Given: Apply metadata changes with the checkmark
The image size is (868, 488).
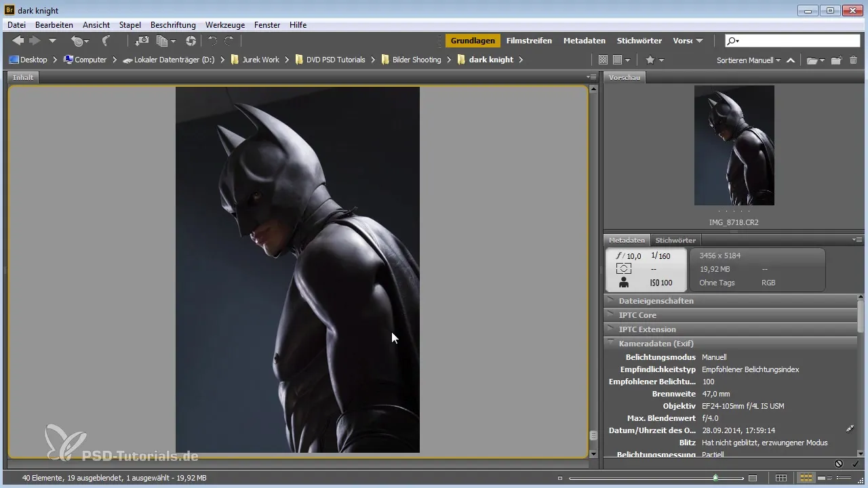Looking at the screenshot, I should (855, 464).
